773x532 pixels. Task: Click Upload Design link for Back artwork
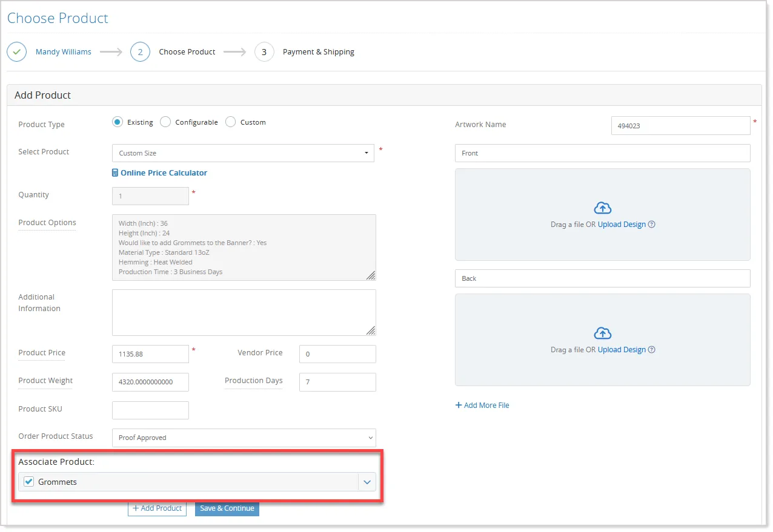pos(622,350)
